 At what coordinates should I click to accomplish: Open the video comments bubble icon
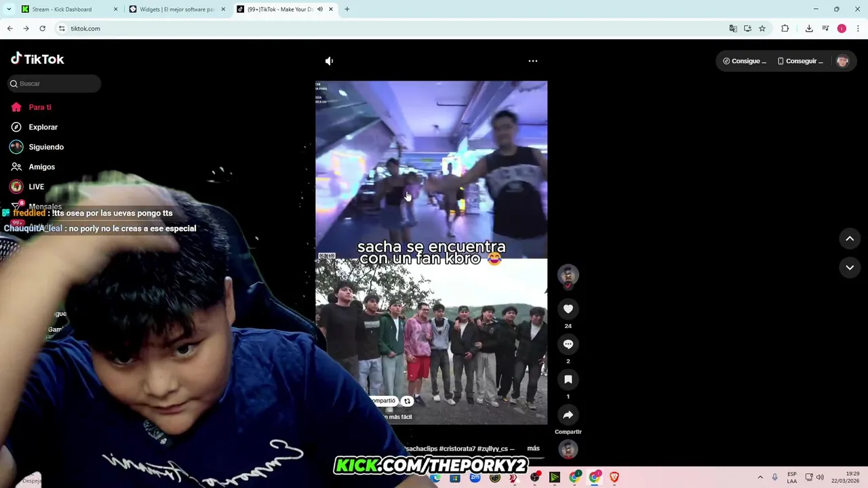[x=568, y=344]
